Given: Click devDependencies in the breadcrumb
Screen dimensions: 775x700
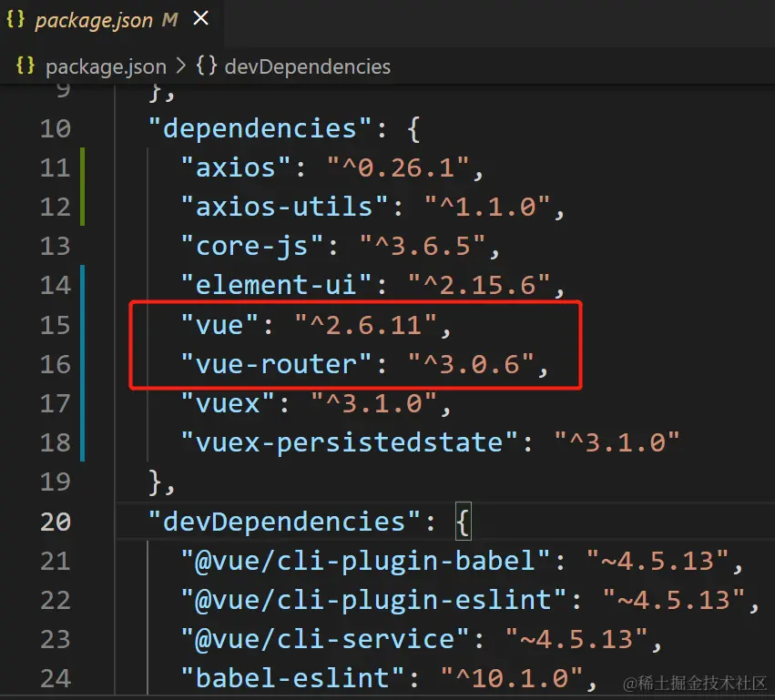Looking at the screenshot, I should click(x=308, y=66).
